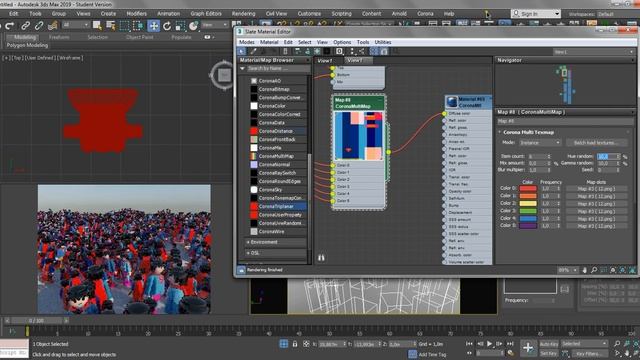Viewport: 640px width, 360px height.
Task: Toggle the selection lock padlock in status bar
Action: click(x=295, y=344)
